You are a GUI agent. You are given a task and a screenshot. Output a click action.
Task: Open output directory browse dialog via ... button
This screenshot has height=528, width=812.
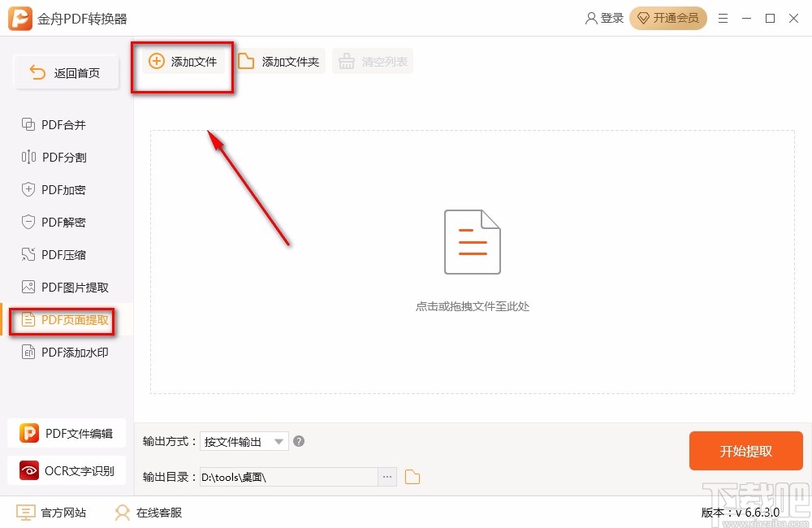[387, 477]
